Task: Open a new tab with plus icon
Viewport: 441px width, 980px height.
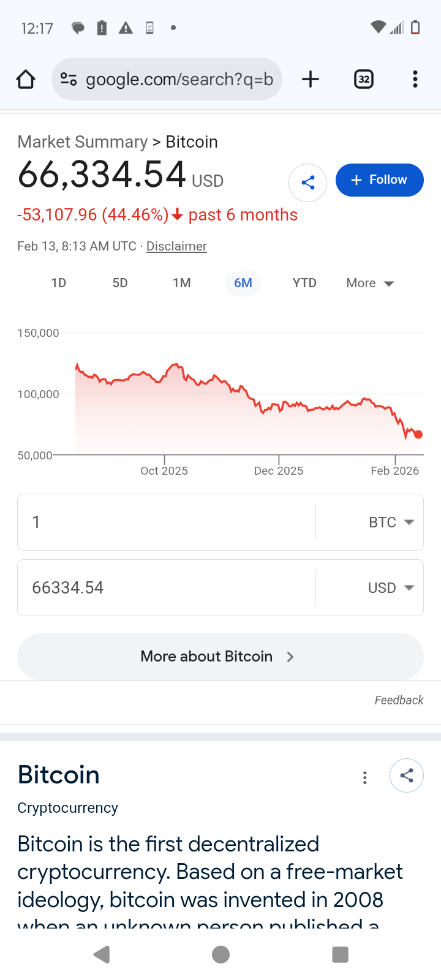Action: pos(311,79)
